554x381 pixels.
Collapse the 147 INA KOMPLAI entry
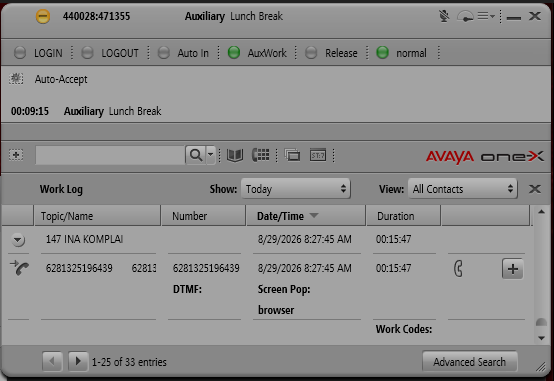[18, 240]
